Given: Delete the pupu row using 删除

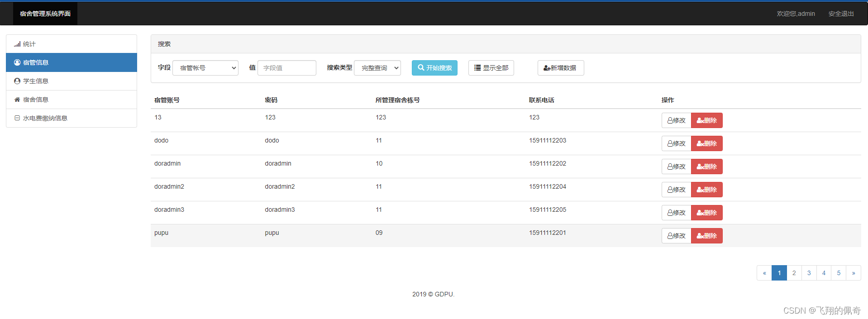Looking at the screenshot, I should point(706,236).
